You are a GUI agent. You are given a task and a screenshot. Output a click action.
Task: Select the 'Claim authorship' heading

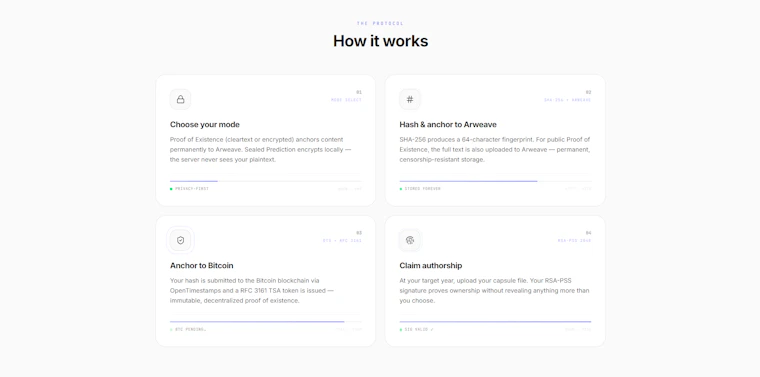click(x=431, y=266)
